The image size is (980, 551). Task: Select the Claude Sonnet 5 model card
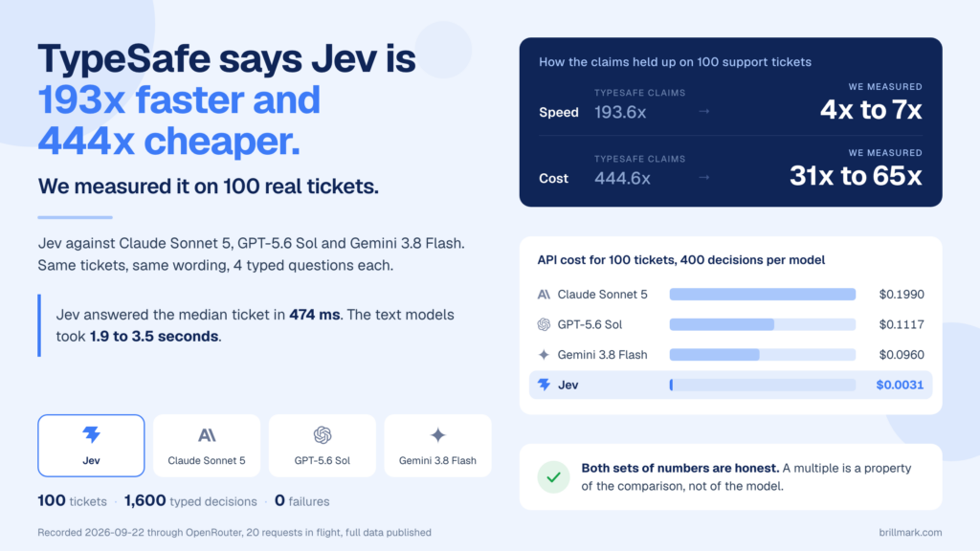point(207,446)
